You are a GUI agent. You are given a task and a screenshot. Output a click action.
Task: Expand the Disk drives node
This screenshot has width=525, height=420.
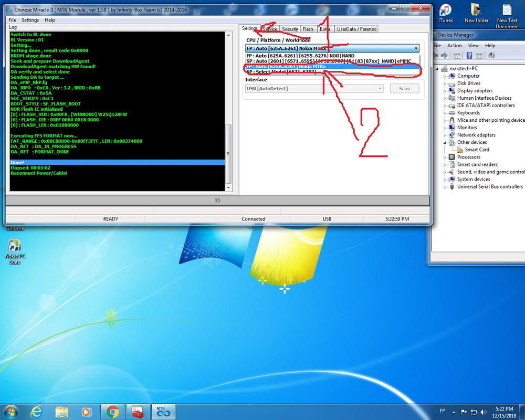(x=445, y=83)
